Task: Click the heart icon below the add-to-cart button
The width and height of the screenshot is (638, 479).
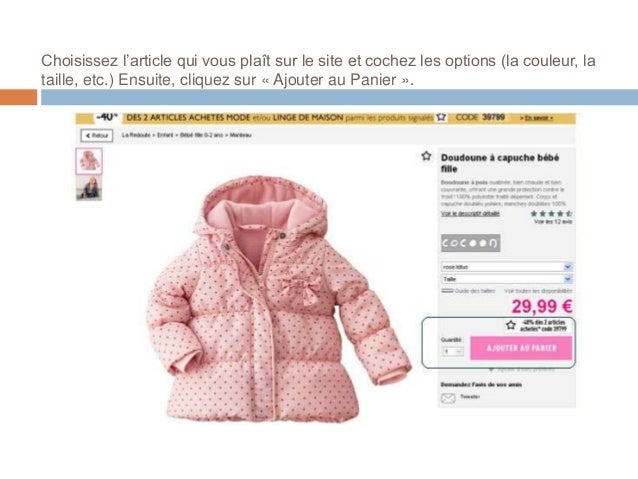Action: point(492,370)
